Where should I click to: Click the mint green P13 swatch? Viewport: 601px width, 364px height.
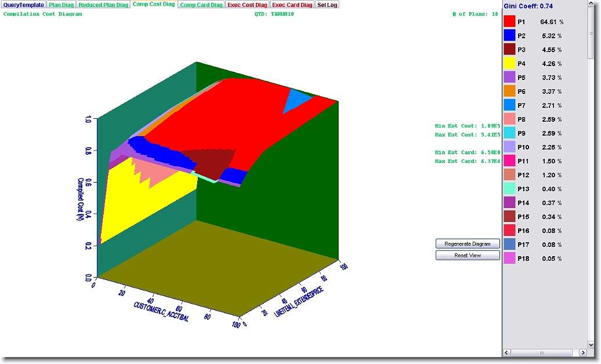[509, 189]
